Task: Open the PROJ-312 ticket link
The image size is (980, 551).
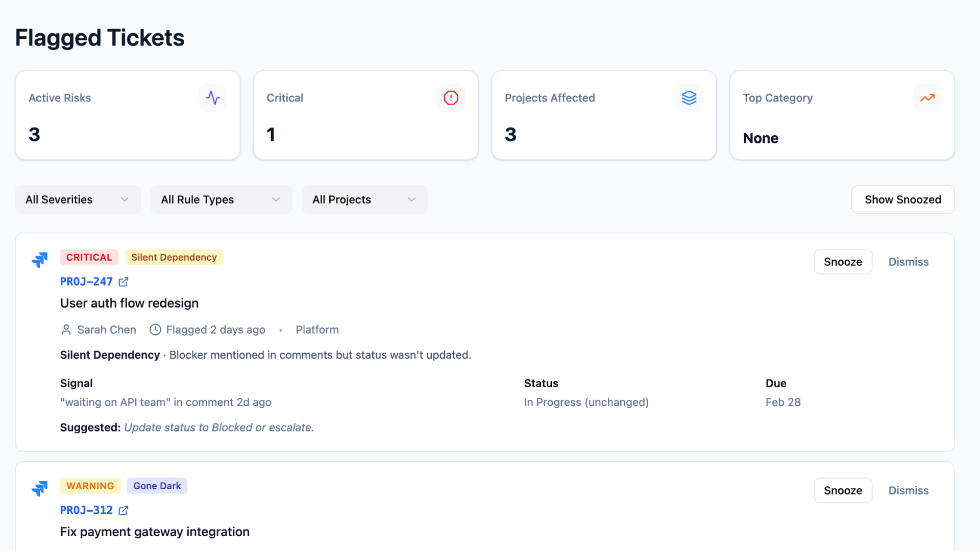Action: [x=86, y=510]
